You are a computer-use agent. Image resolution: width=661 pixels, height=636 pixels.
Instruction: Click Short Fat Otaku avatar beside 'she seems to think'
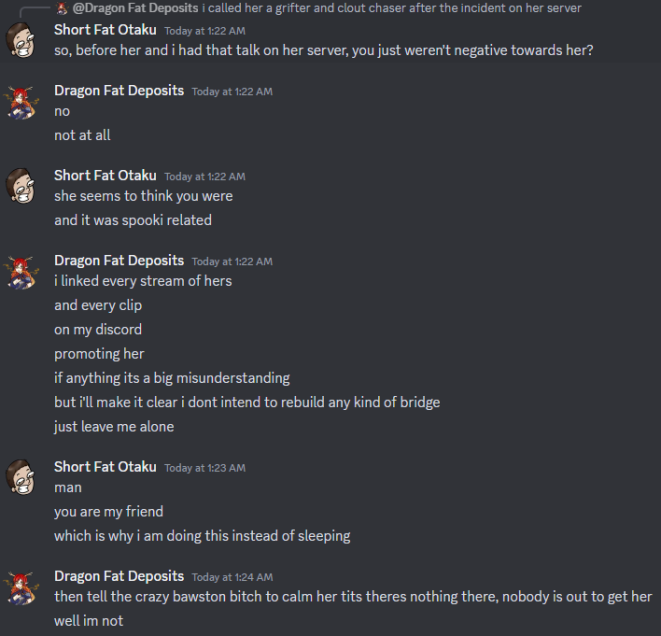click(20, 186)
